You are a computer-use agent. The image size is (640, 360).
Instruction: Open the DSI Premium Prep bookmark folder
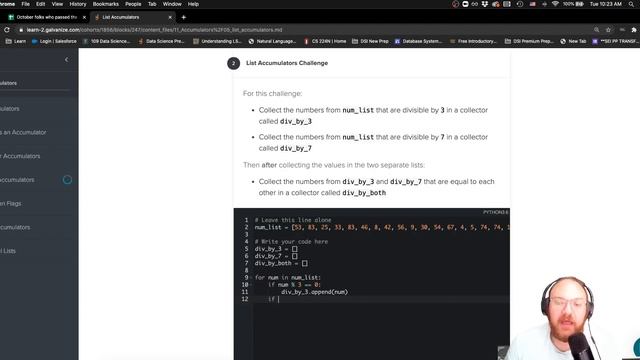click(529, 41)
